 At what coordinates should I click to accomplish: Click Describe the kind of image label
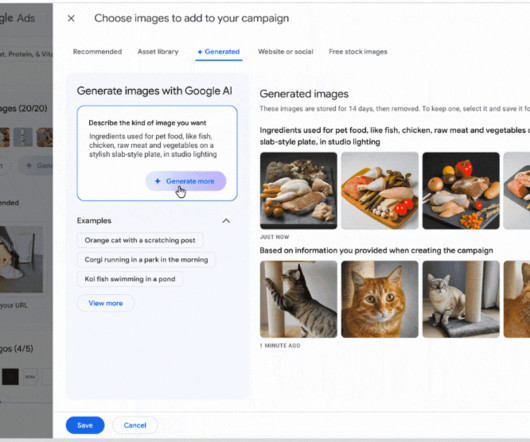click(147, 123)
